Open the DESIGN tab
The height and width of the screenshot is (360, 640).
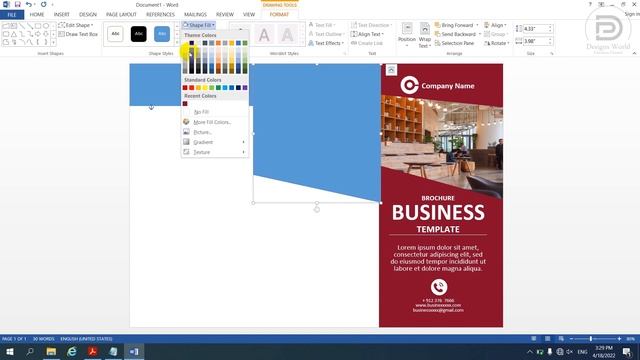point(88,15)
